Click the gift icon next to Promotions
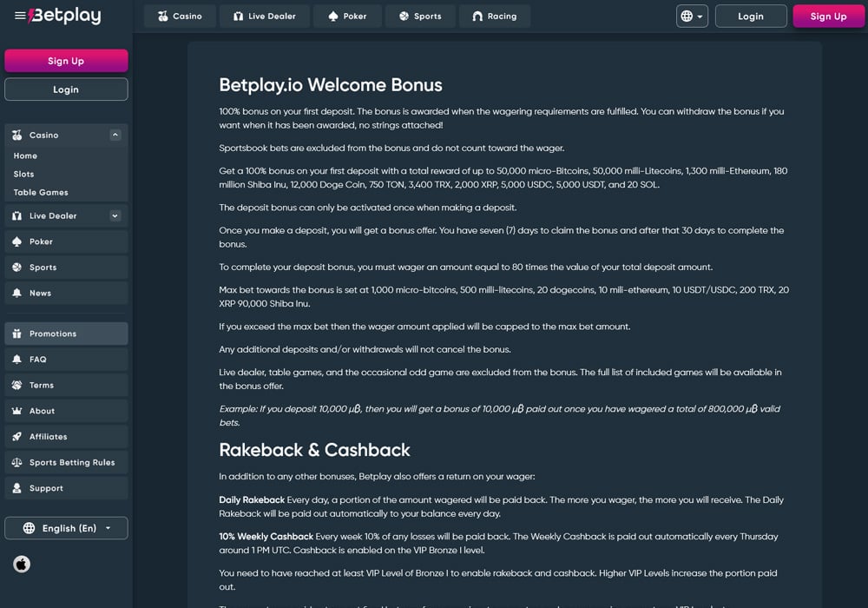Viewport: 868px width, 608px height. [16, 334]
